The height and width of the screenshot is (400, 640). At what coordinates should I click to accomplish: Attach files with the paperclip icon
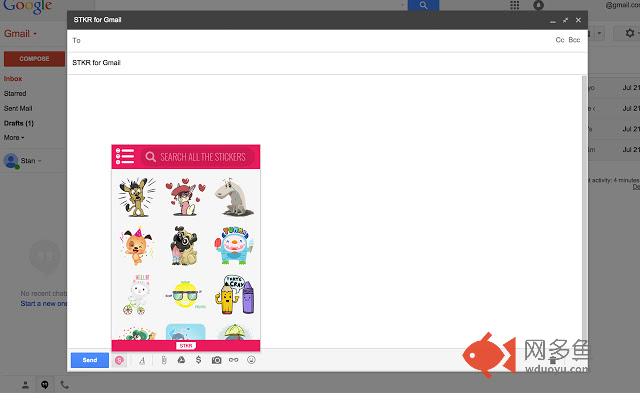[x=164, y=360]
